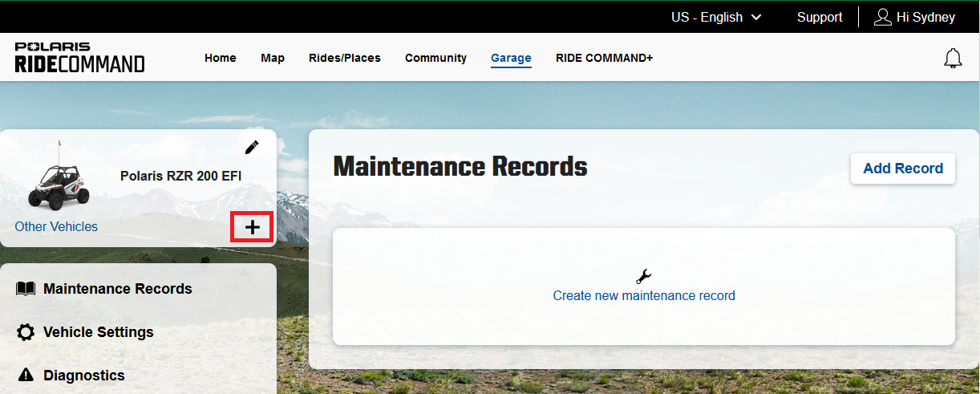Image resolution: width=980 pixels, height=394 pixels.
Task: Go to the Home menu item
Action: point(221,58)
